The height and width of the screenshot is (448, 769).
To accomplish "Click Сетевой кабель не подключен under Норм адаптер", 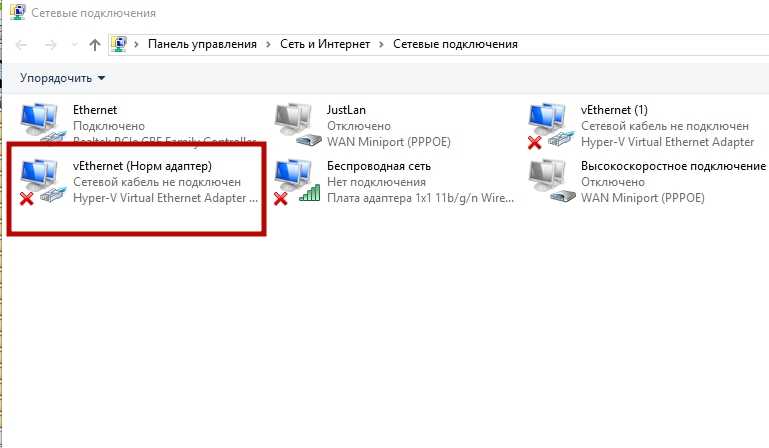I will (x=157, y=182).
